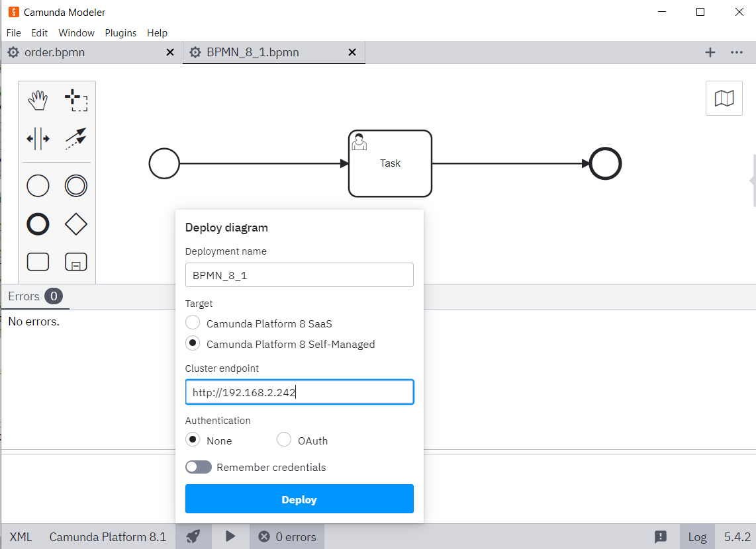756x549 pixels.
Task: Open the Window menu
Action: (77, 33)
